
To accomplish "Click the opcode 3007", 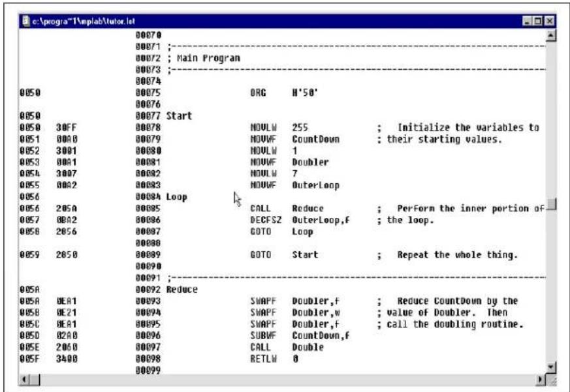I will pos(67,173).
